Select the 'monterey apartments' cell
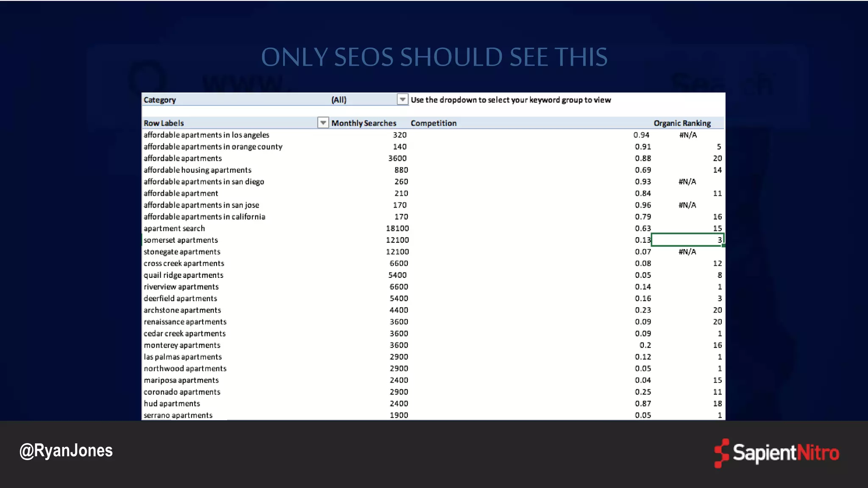 click(182, 345)
